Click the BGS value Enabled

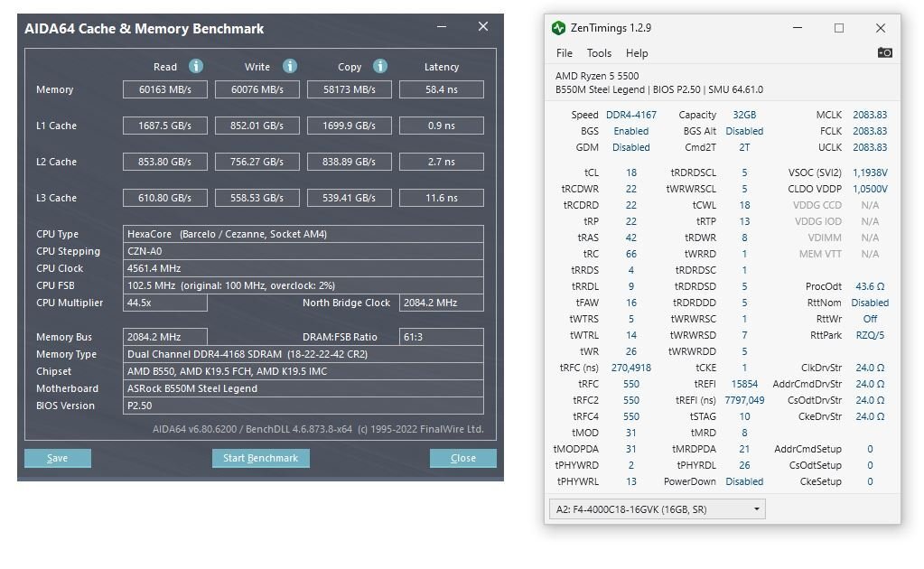tap(631, 131)
